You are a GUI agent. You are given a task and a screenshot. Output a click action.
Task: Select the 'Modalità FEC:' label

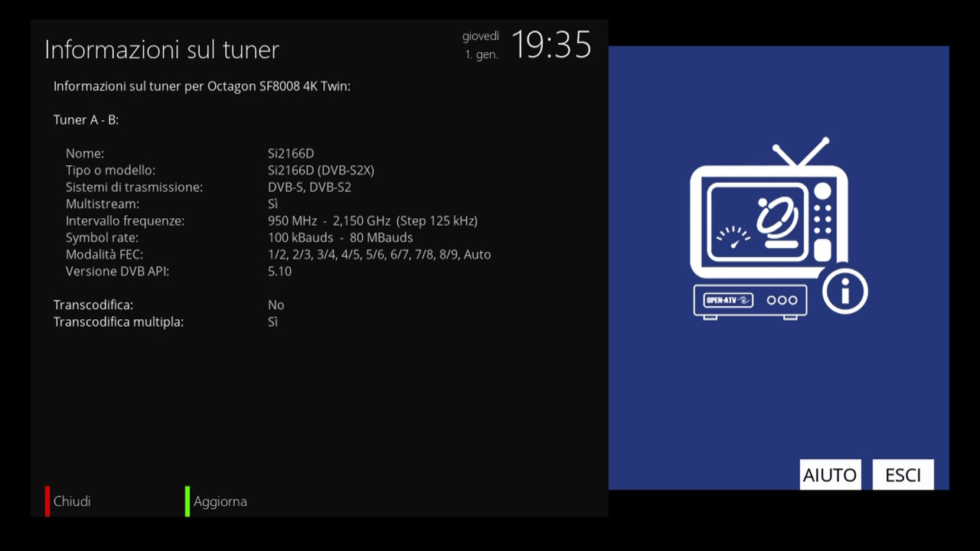pyautogui.click(x=104, y=255)
